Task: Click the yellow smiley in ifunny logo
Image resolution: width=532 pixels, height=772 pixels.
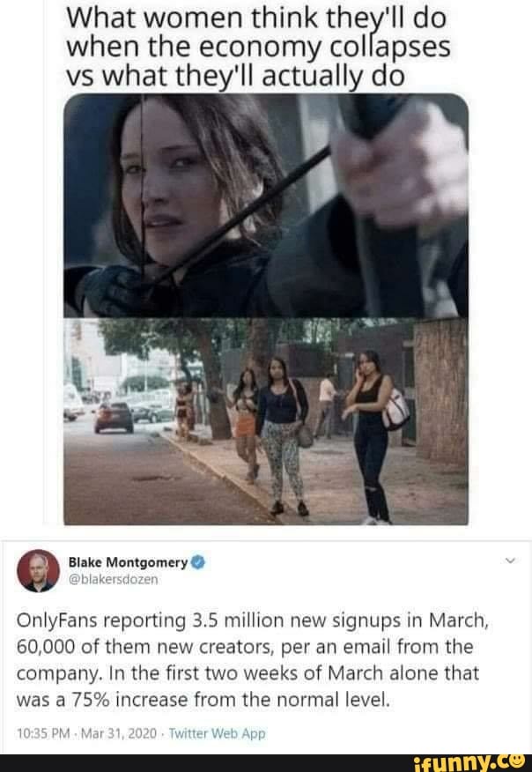Action: click(517, 761)
